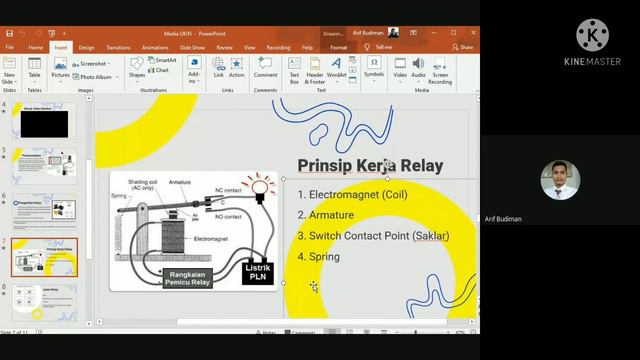Insert a New Slide
Viewport: 640px width, 360px height.
pyautogui.click(x=9, y=70)
